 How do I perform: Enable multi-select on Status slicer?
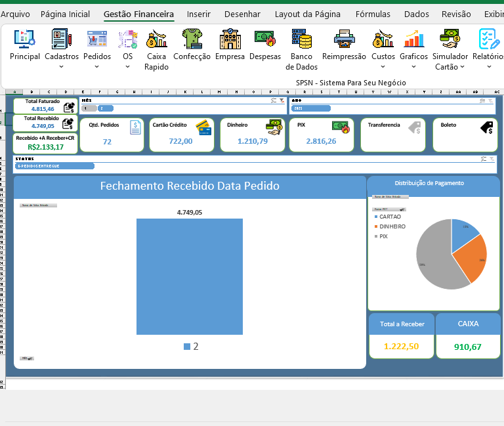(484, 159)
